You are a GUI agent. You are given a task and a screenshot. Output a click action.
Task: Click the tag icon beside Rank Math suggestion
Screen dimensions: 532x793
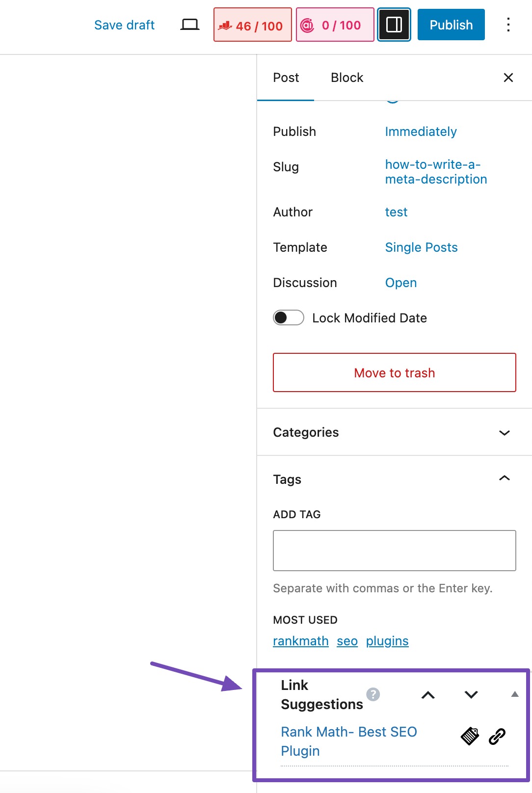[x=469, y=736]
